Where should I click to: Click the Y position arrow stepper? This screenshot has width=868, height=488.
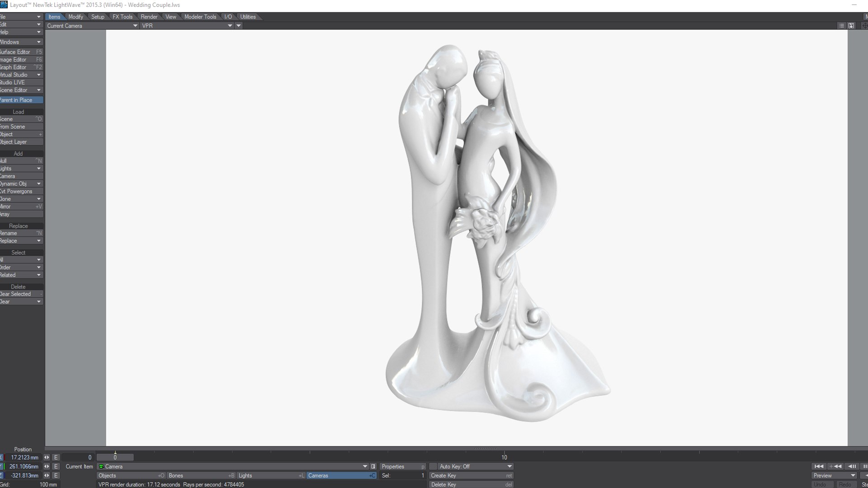(47, 466)
